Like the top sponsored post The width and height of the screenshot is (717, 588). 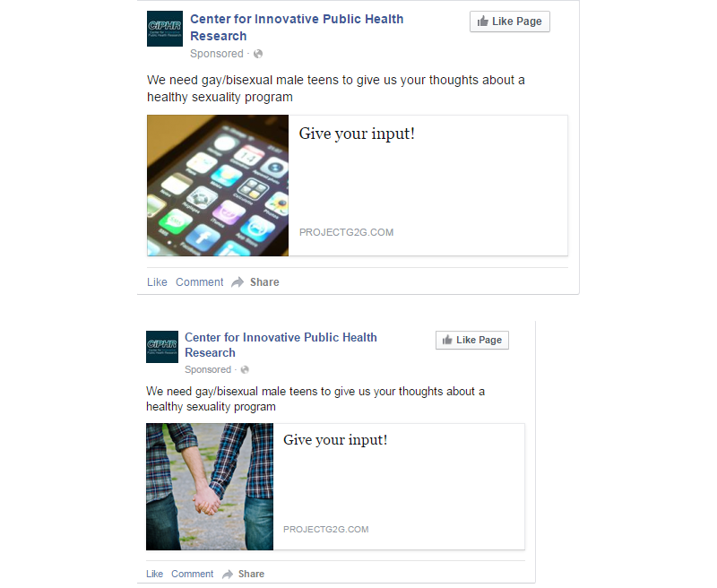tap(157, 282)
